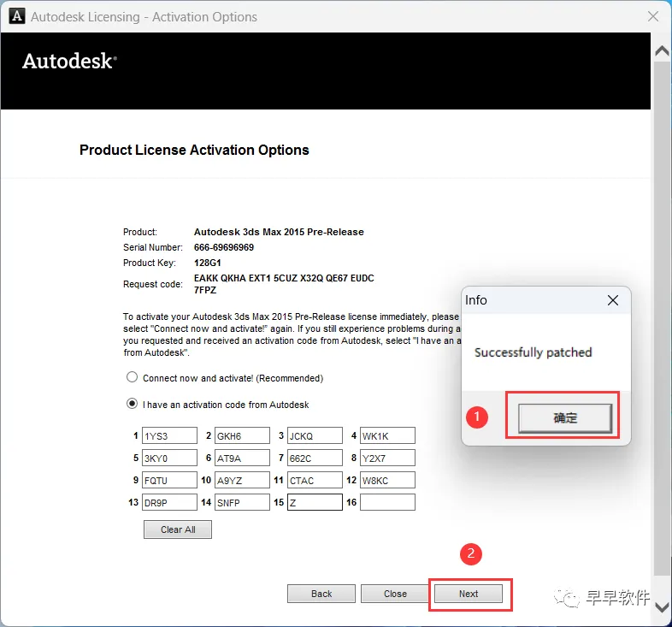Screen dimensions: 672x627
Task: Click the product key 128G1
Action: [208, 263]
